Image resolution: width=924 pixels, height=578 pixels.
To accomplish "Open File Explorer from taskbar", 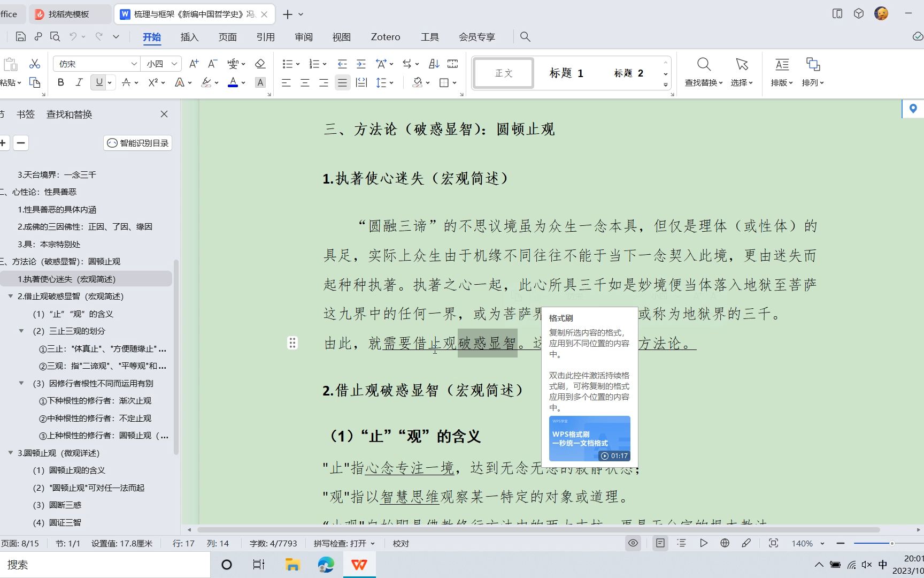I will [x=292, y=565].
